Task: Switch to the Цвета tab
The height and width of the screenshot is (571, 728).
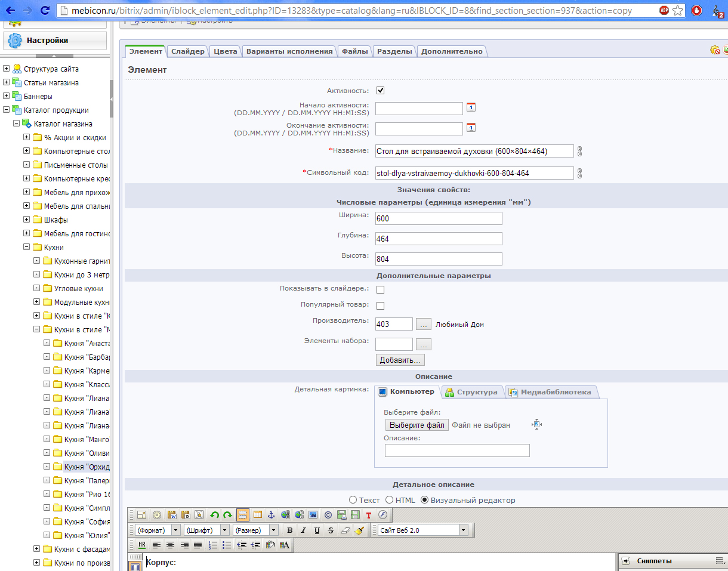Action: (x=226, y=51)
